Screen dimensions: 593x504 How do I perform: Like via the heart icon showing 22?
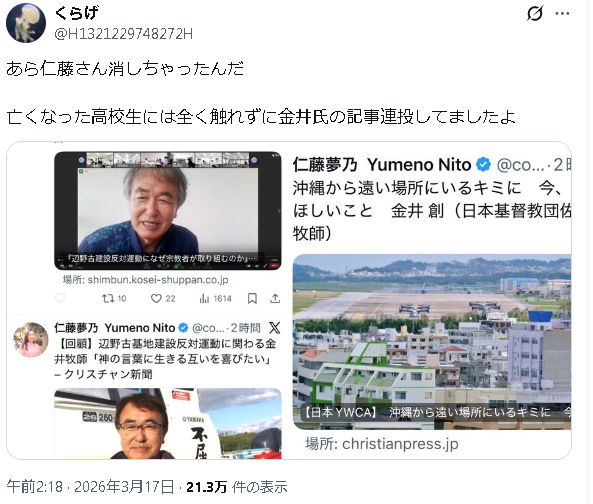point(163,299)
